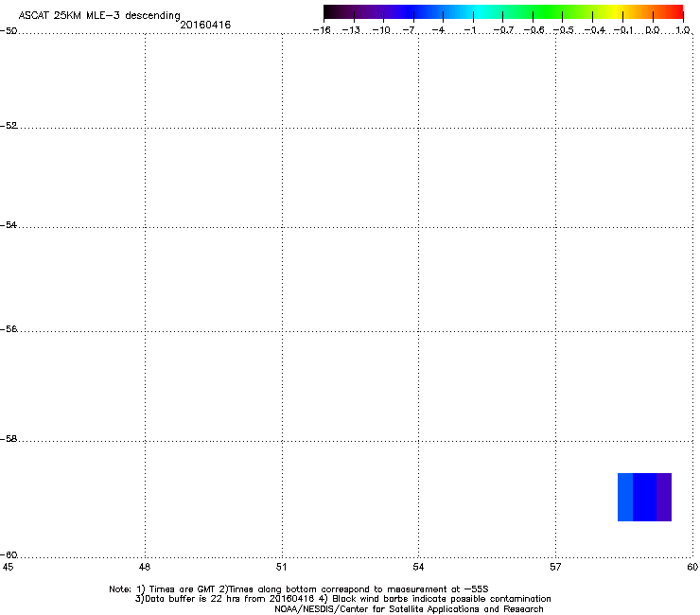Click the dark blue center data block

click(644, 497)
